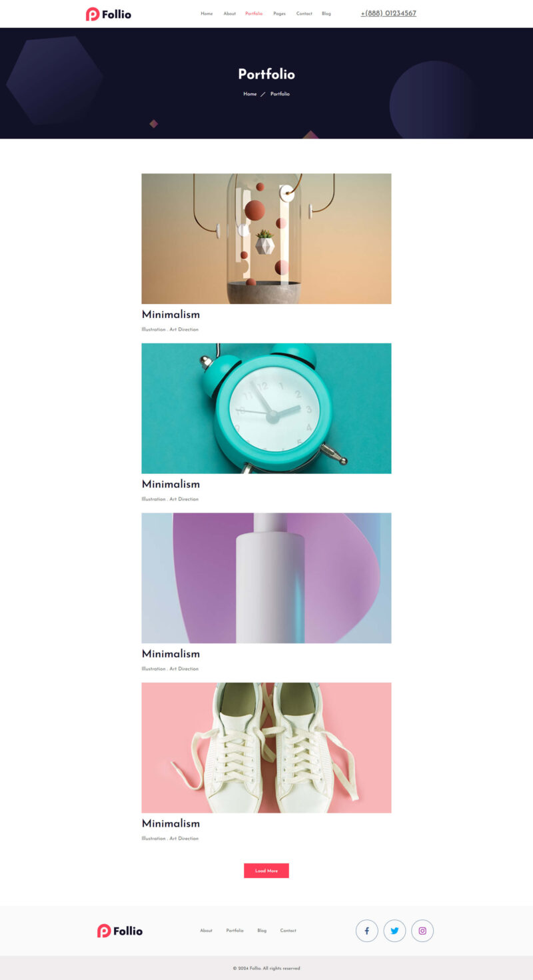
Task: Load more portfolio items
Action: point(266,871)
